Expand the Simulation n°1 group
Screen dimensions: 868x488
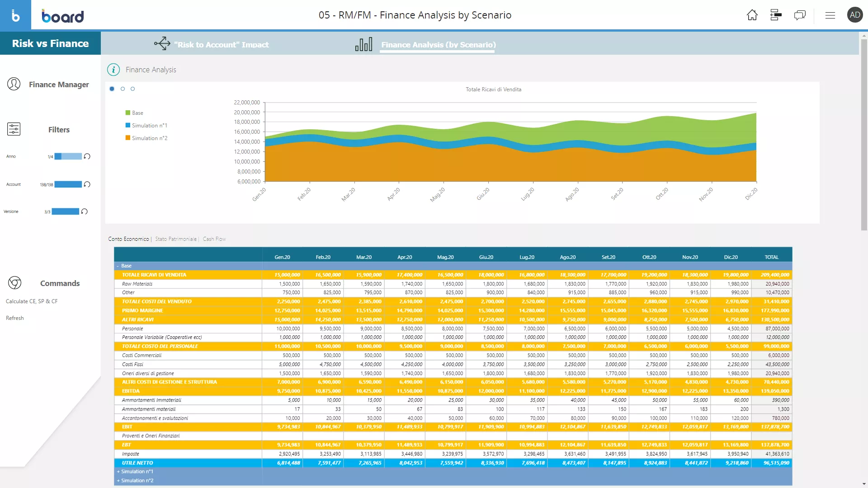pos(118,472)
